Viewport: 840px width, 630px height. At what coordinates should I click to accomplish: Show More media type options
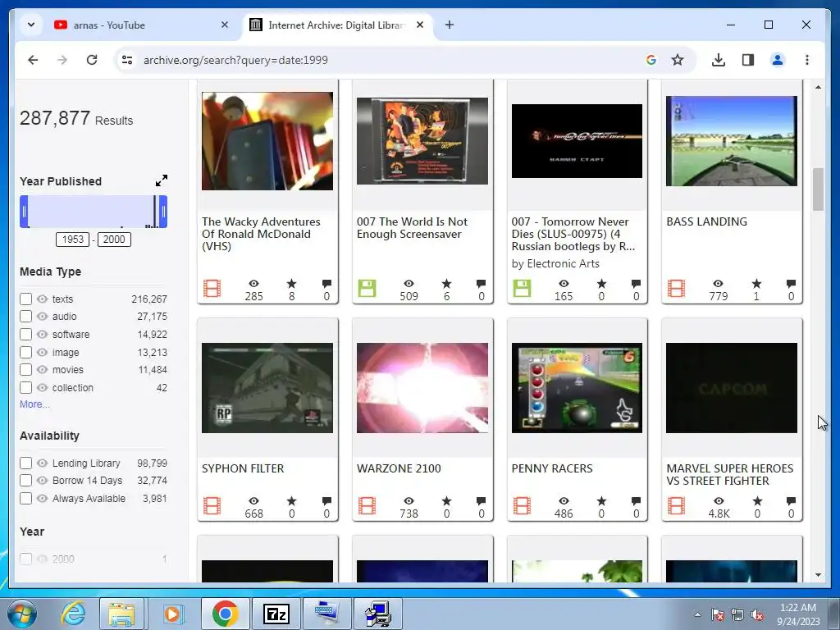34,404
